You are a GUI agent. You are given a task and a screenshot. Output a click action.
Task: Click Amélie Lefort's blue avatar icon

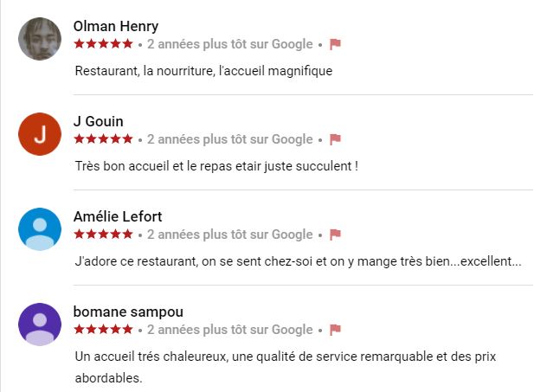click(40, 229)
